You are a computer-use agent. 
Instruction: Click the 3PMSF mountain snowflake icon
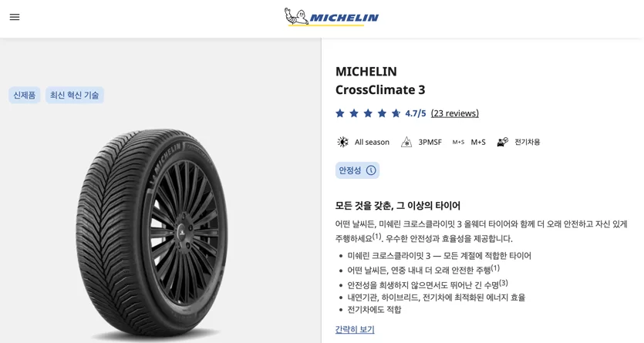[x=406, y=142]
